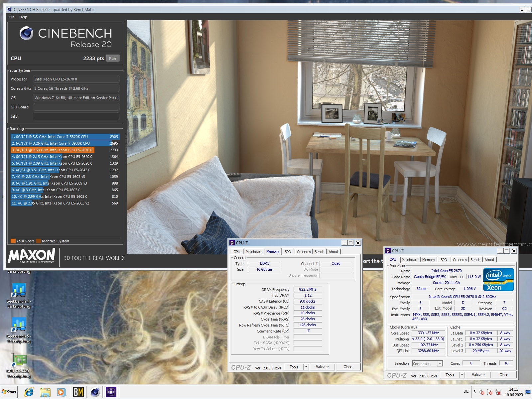The height and width of the screenshot is (399, 532).
Task: Open the Help menu in Cinebench
Action: [23, 17]
